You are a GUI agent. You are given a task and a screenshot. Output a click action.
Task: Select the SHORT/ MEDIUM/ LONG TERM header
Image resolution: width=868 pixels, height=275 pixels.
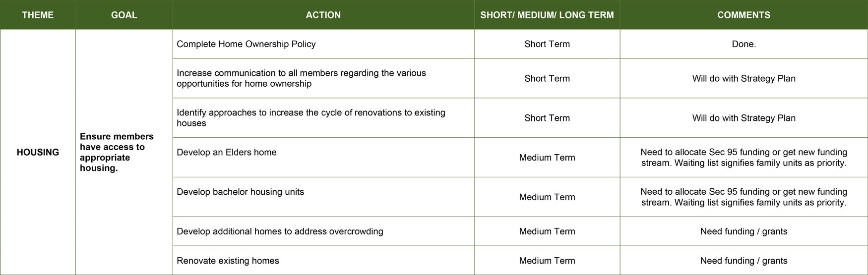547,15
